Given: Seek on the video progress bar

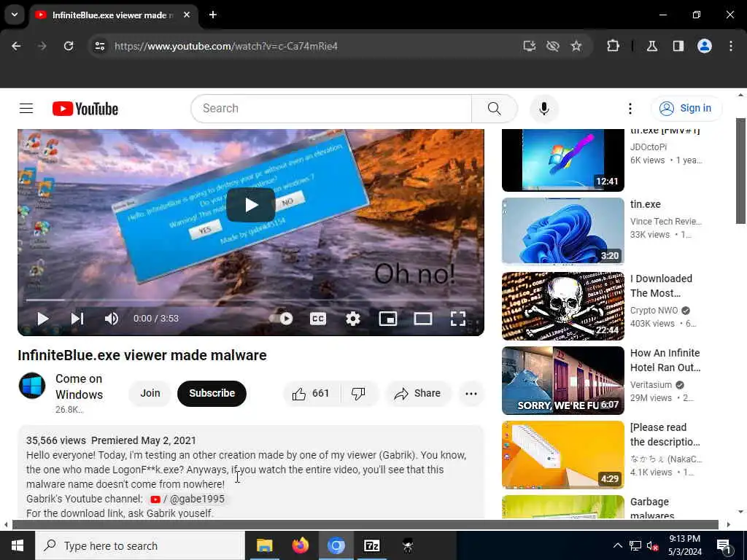Looking at the screenshot, I should pos(251,300).
